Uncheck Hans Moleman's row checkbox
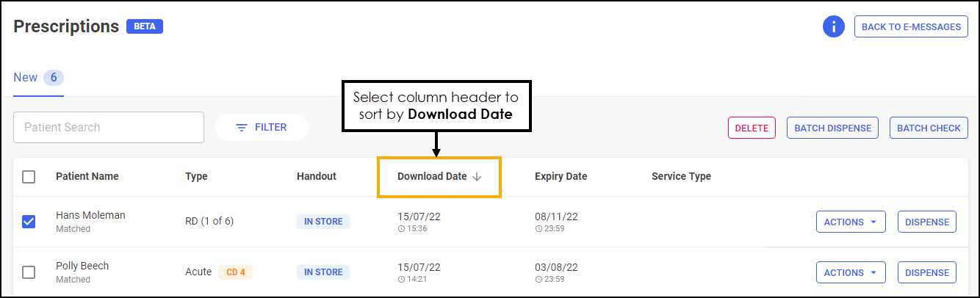The height and width of the screenshot is (298, 980). click(x=29, y=221)
